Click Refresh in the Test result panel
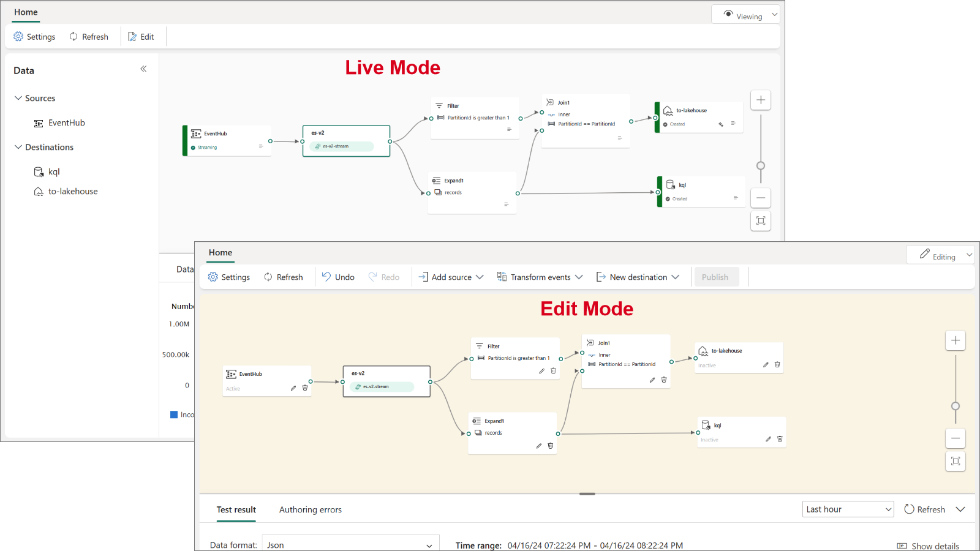980x551 pixels. [x=925, y=509]
